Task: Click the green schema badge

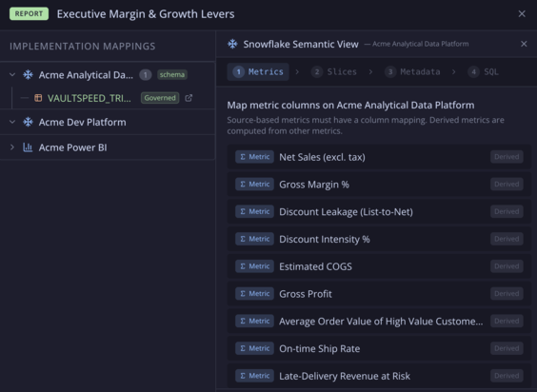Action: 172,74
